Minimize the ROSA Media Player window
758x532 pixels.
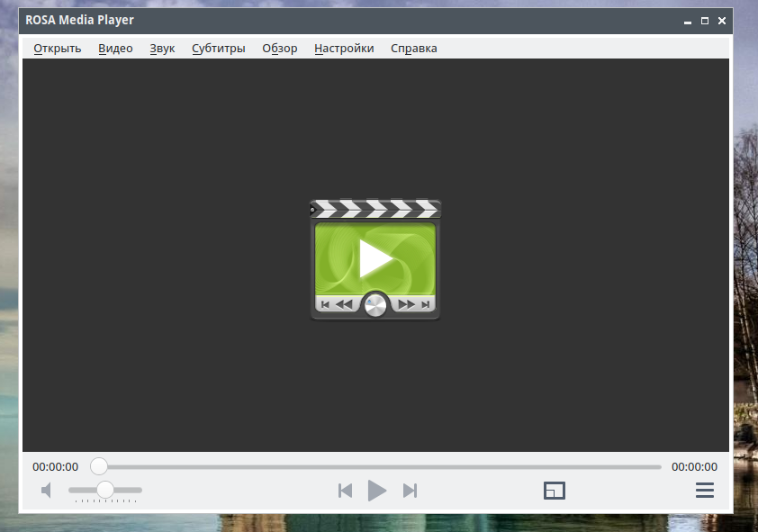[688, 22]
